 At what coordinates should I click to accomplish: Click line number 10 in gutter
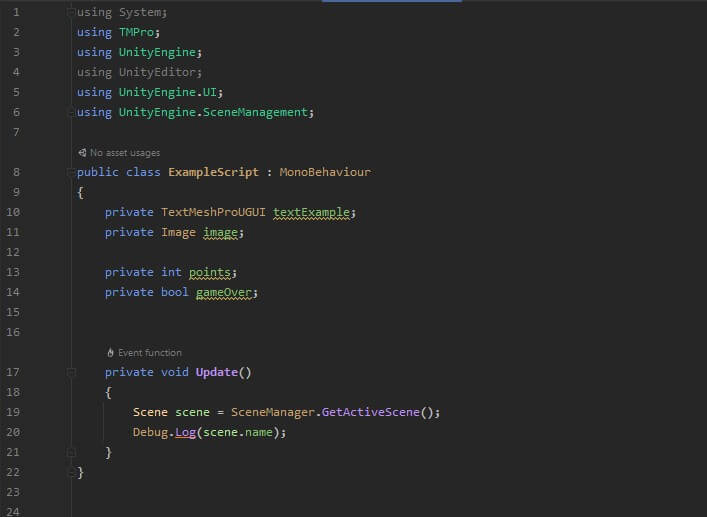coord(13,212)
